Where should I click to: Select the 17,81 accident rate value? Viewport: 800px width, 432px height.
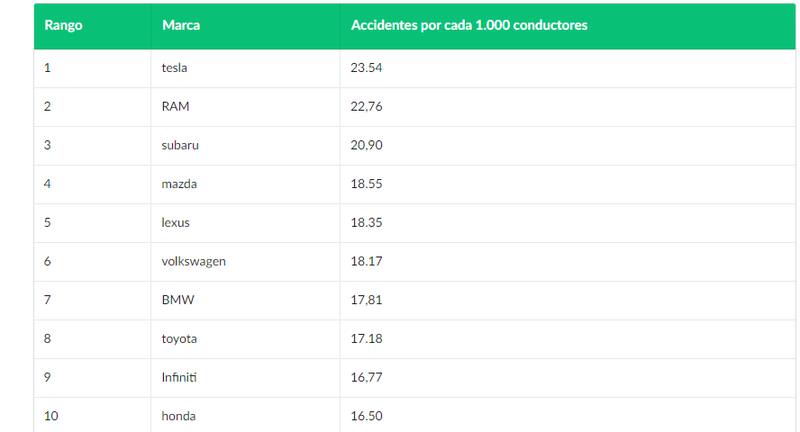tap(368, 300)
